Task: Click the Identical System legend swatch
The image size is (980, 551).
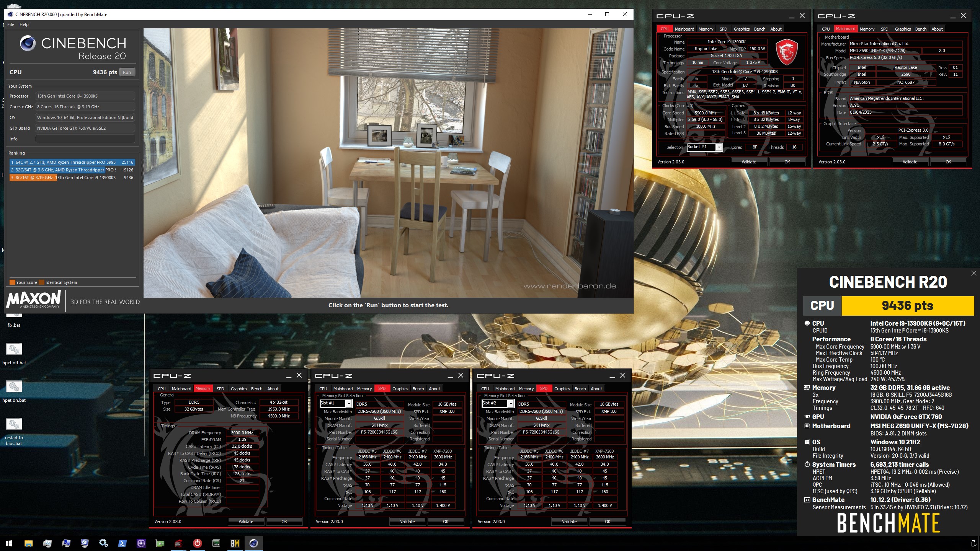Action: [x=42, y=282]
